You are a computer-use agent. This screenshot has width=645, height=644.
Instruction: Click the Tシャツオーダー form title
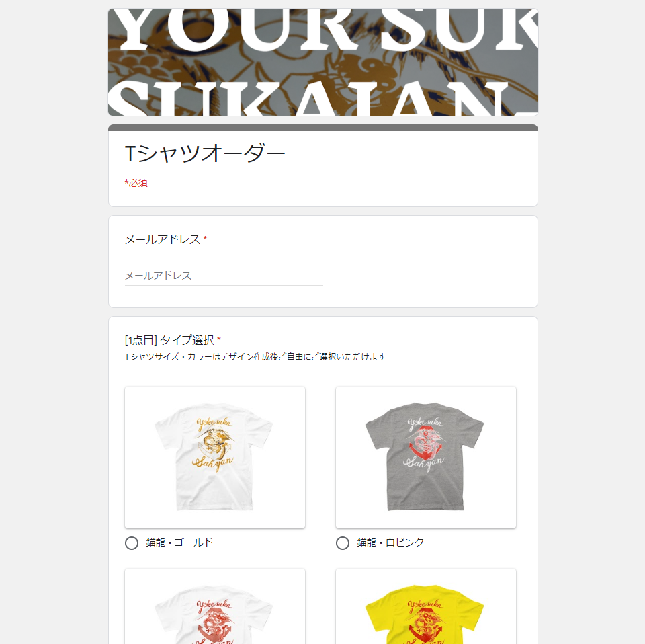(x=204, y=153)
